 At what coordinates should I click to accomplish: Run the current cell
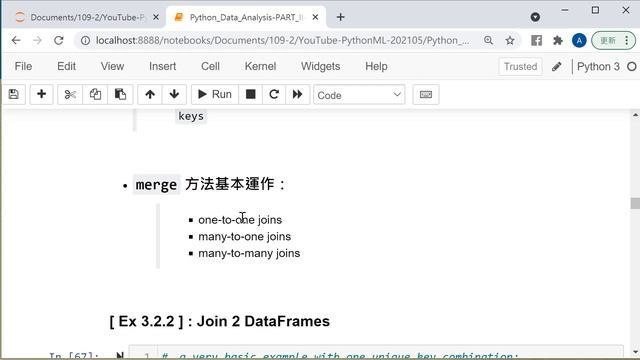215,95
